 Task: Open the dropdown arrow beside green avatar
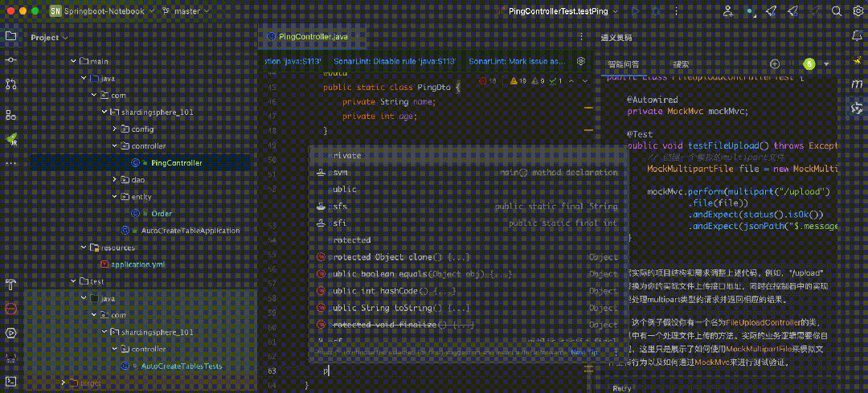pos(826,64)
